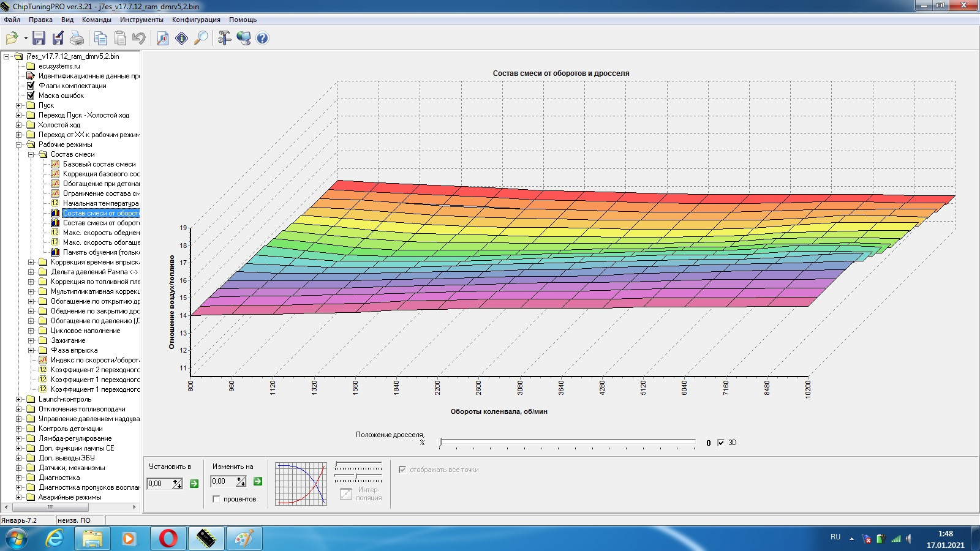Open the dropdown arrow beside the Open icon
Image resolution: width=980 pixels, height=551 pixels.
click(26, 39)
